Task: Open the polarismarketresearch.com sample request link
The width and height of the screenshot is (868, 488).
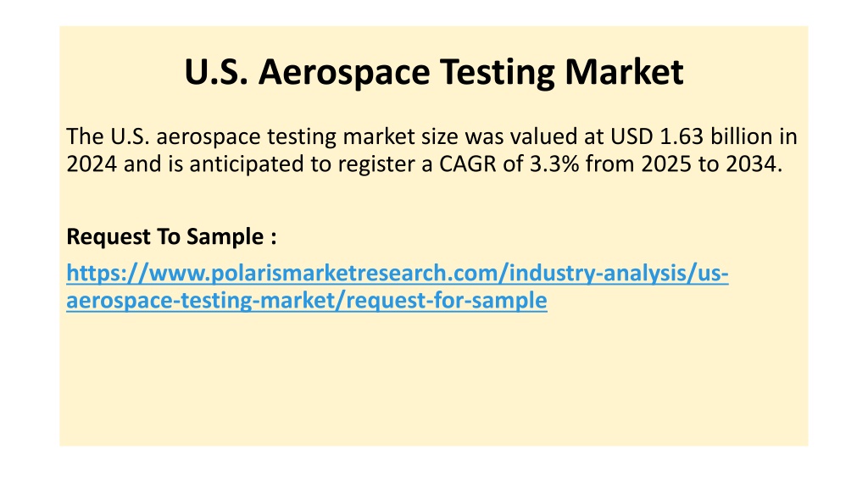Action: pyautogui.click(x=397, y=286)
